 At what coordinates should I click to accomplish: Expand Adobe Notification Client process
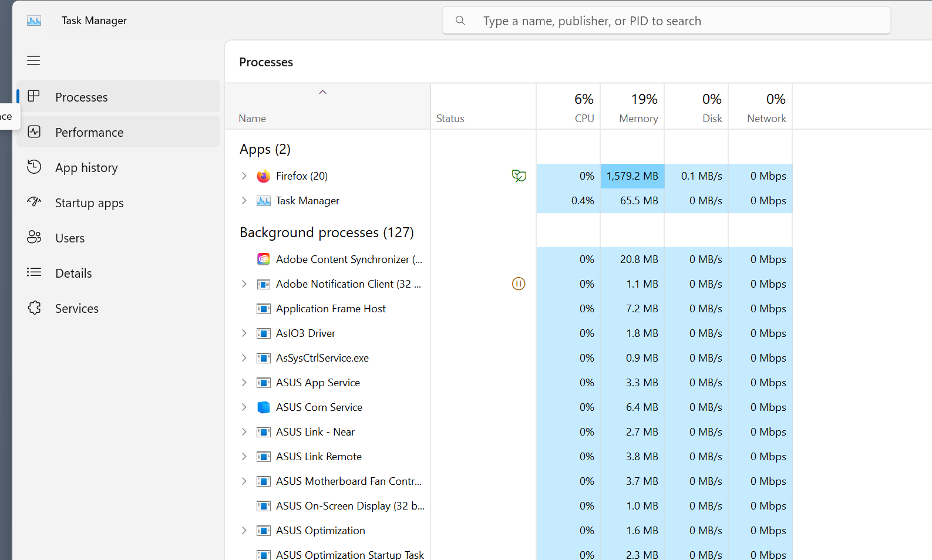coord(244,284)
